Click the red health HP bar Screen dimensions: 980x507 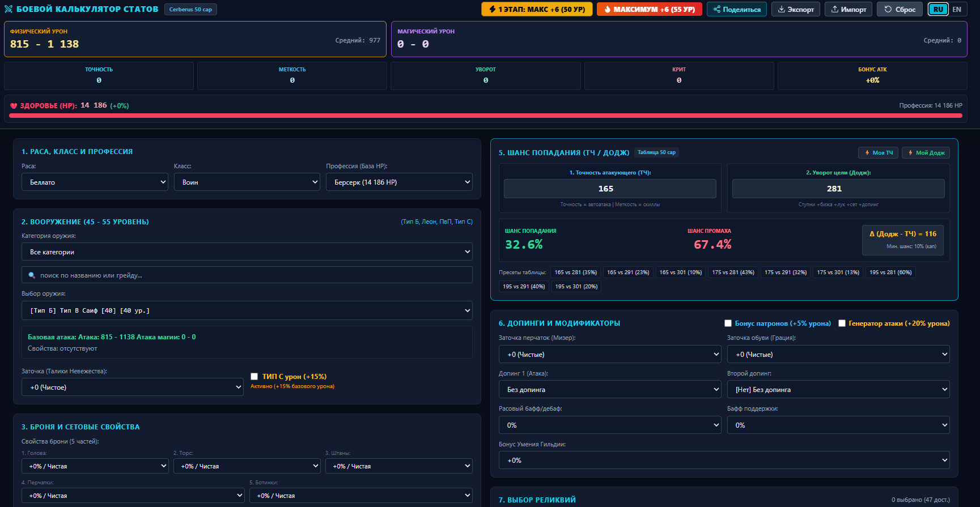coord(485,116)
